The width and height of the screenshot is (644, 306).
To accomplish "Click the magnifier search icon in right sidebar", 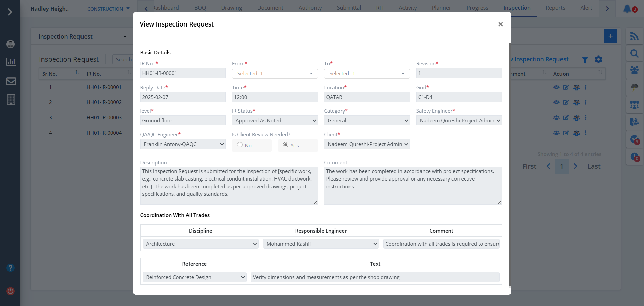I will coord(634,54).
